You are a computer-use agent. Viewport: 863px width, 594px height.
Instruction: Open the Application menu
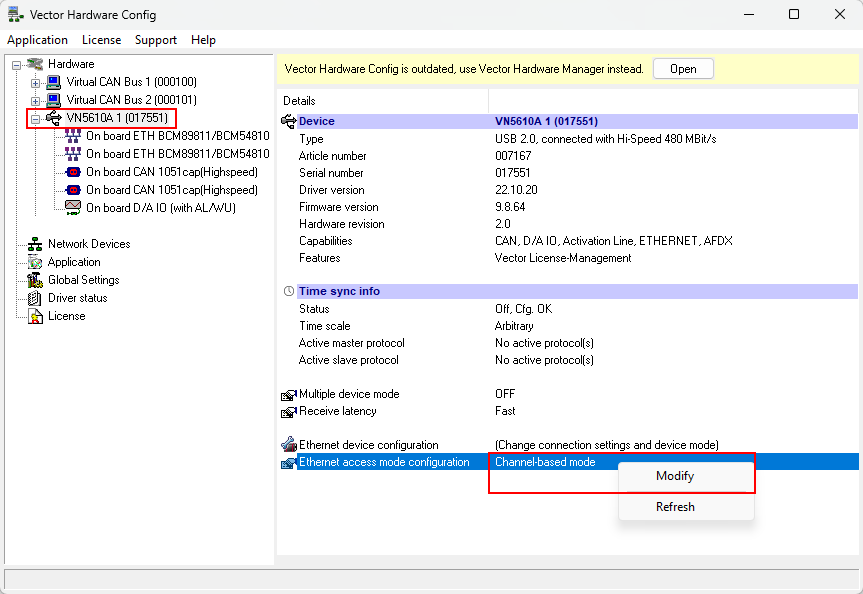pos(37,40)
